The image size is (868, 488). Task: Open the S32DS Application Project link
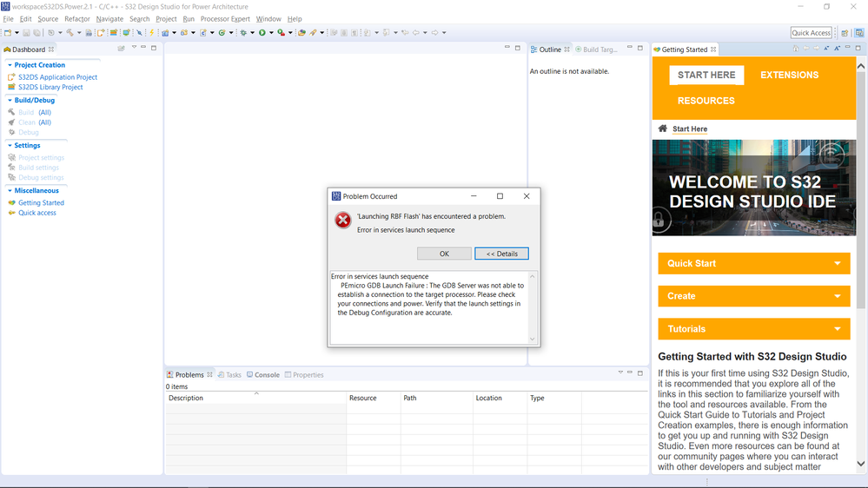click(57, 77)
